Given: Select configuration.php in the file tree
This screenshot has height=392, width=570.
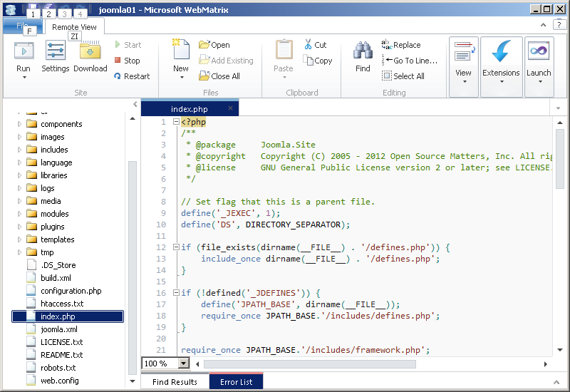Looking at the screenshot, I should (x=71, y=291).
